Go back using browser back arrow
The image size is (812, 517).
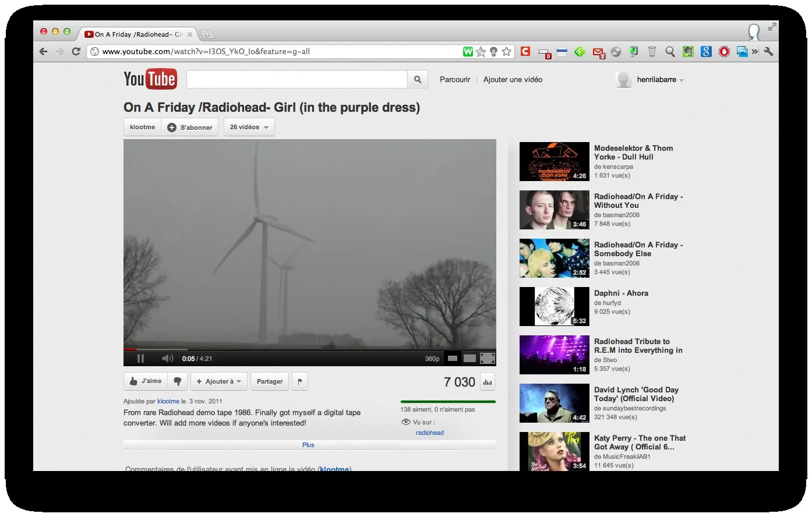tap(43, 51)
